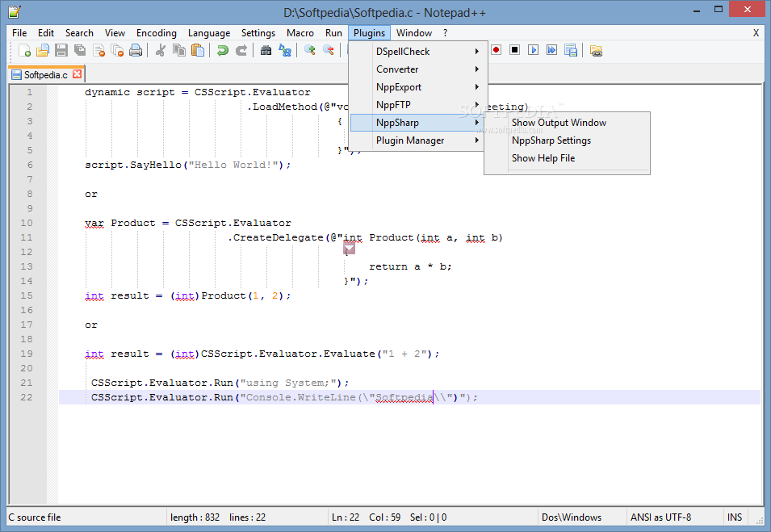Screen dimensions: 771x532
Task: Run the macro multiple times icon
Action: pyautogui.click(x=551, y=50)
